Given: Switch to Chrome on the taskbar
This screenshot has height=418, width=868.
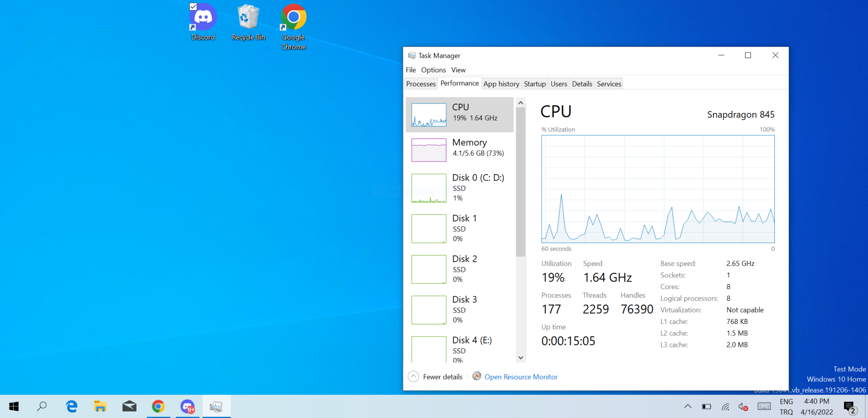Looking at the screenshot, I should pos(158,406).
